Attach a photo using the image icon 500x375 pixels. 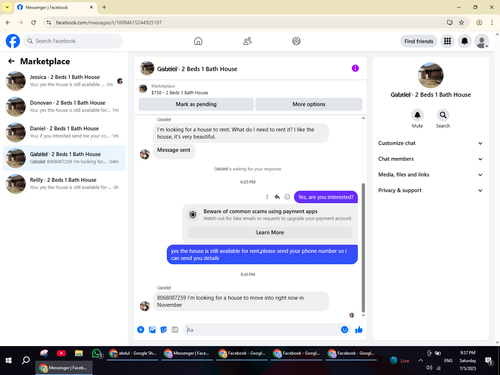tap(152, 330)
